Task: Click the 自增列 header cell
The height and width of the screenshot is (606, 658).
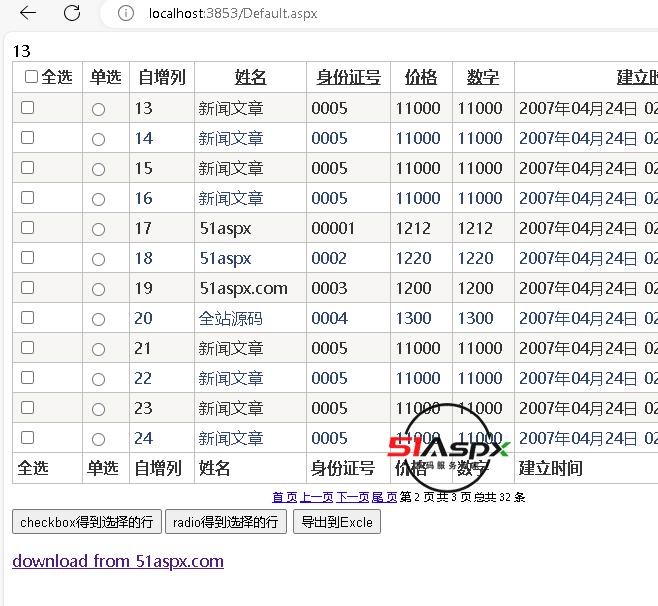Action: point(162,77)
